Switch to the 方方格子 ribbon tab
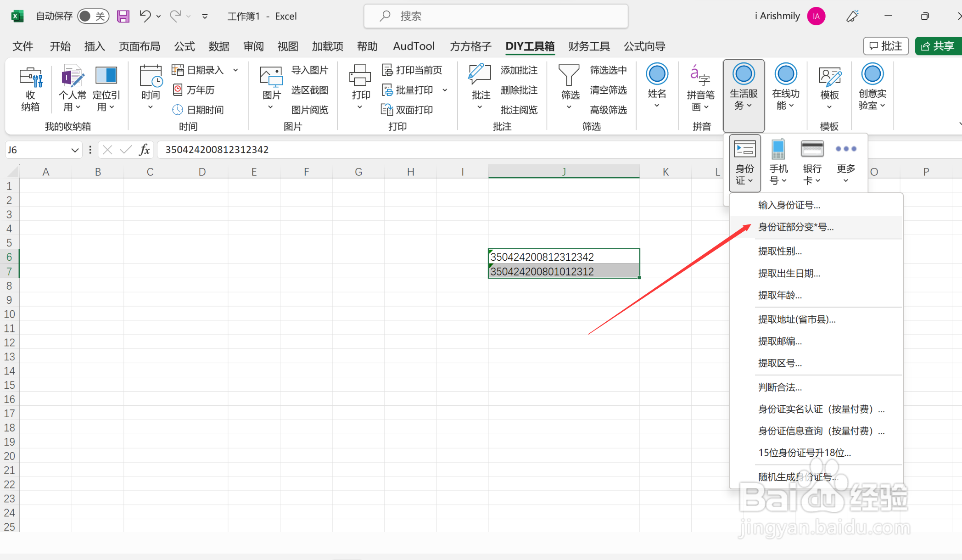The height and width of the screenshot is (560, 962). (470, 46)
